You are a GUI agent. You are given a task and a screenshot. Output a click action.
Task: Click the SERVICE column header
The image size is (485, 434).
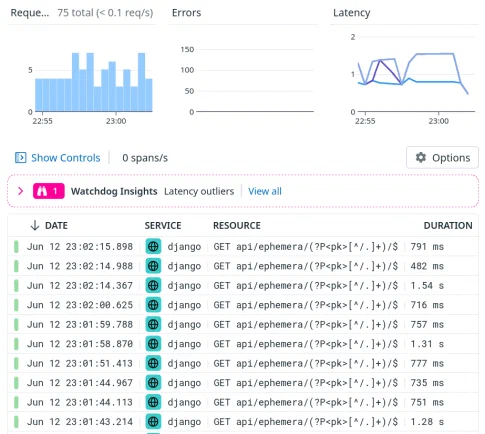coord(163,226)
